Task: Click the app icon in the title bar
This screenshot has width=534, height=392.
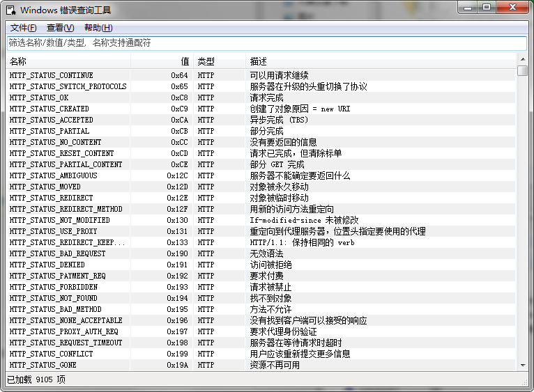Action: (x=11, y=10)
